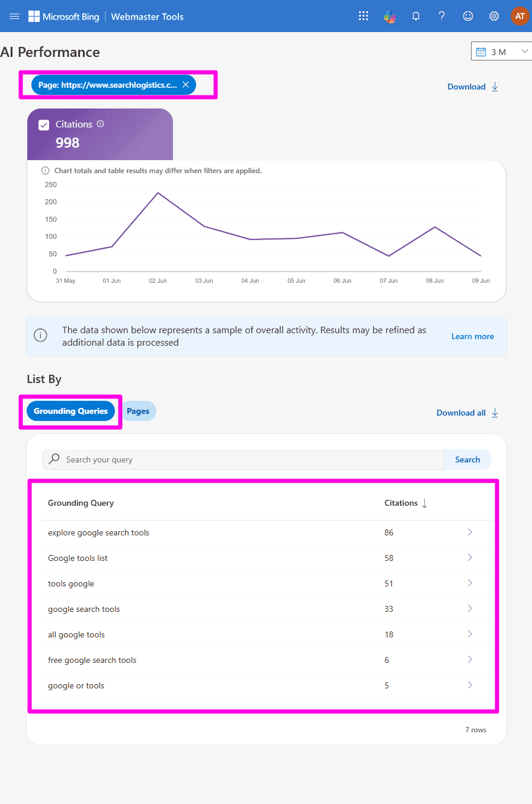Switch to the Pages tab
Viewport: 532px width, 804px height.
pos(138,411)
